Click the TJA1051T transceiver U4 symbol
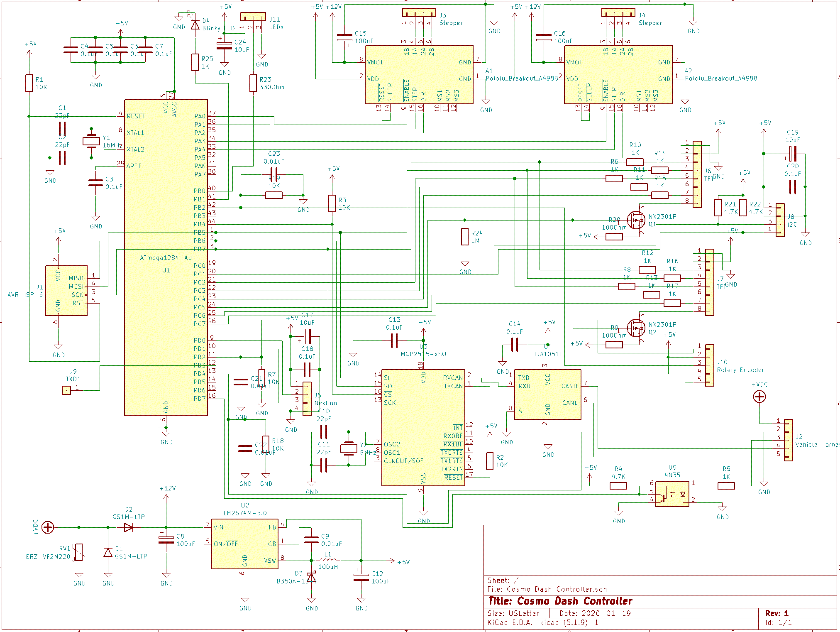 [x=548, y=394]
